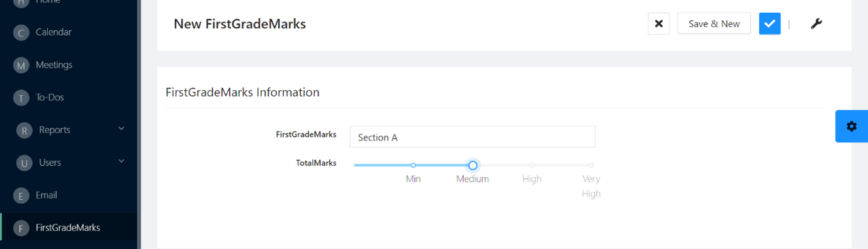Image resolution: width=868 pixels, height=249 pixels.
Task: Set TotalMarks slider to Min
Action: pyautogui.click(x=413, y=165)
